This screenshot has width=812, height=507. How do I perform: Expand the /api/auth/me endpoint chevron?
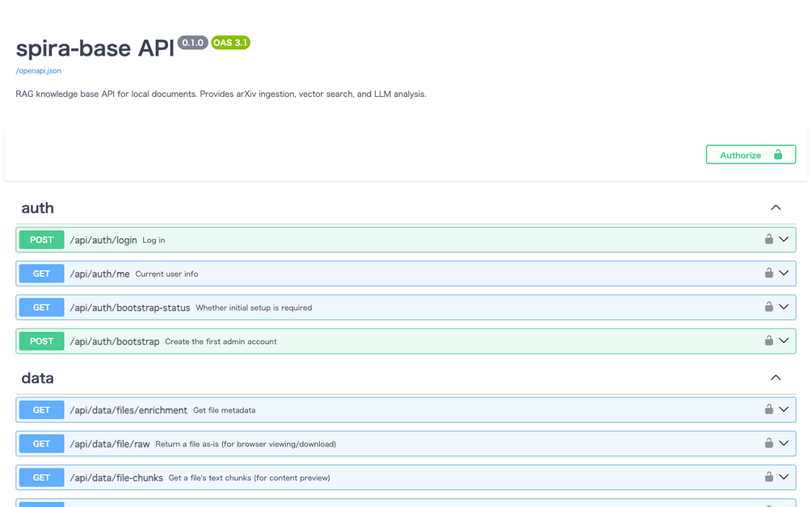coord(784,273)
